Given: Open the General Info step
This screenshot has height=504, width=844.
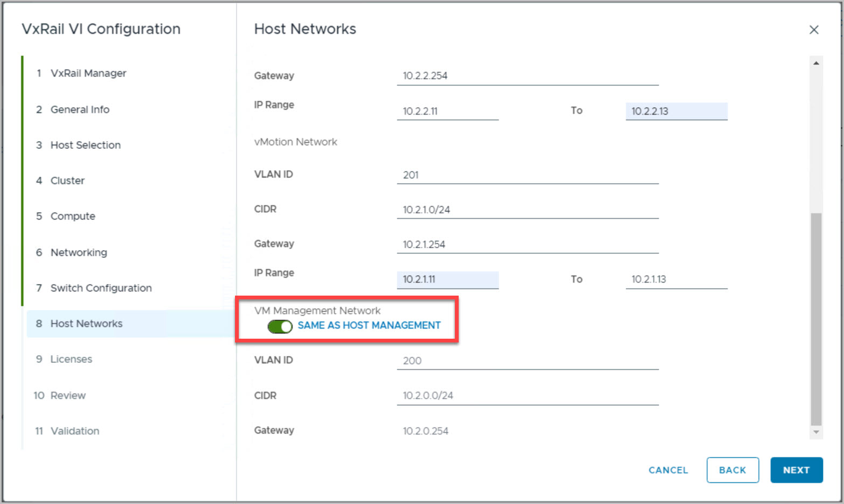Looking at the screenshot, I should coord(80,109).
